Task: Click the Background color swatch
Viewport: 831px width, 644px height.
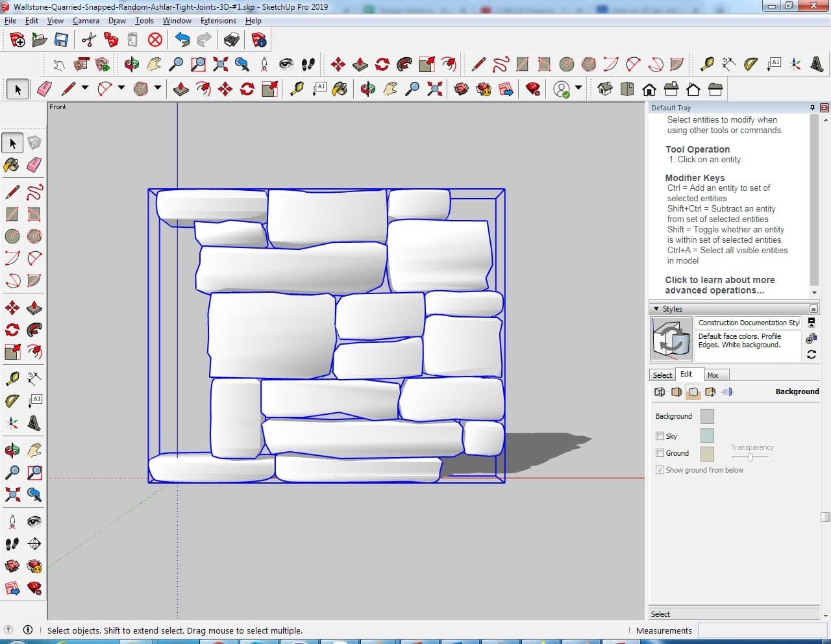Action: coord(707,416)
